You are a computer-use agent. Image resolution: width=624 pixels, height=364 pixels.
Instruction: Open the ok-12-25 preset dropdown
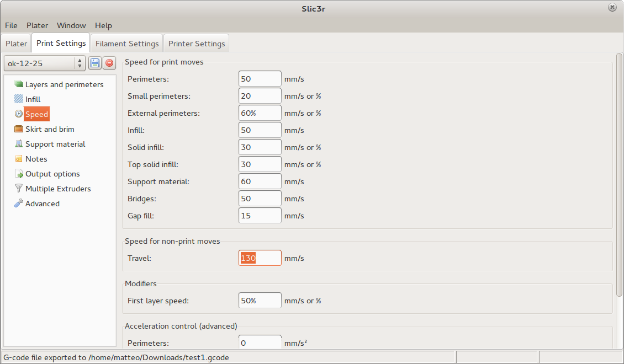tap(45, 63)
